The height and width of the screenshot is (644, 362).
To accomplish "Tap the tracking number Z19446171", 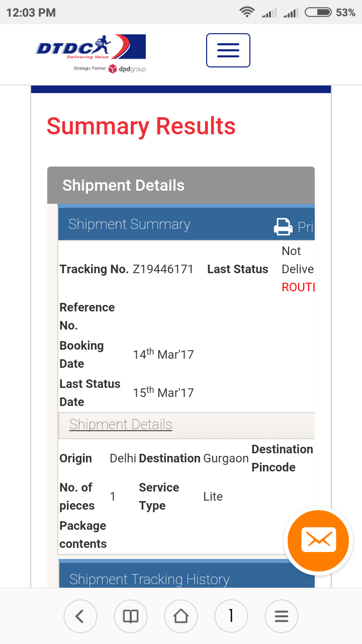I will [163, 269].
